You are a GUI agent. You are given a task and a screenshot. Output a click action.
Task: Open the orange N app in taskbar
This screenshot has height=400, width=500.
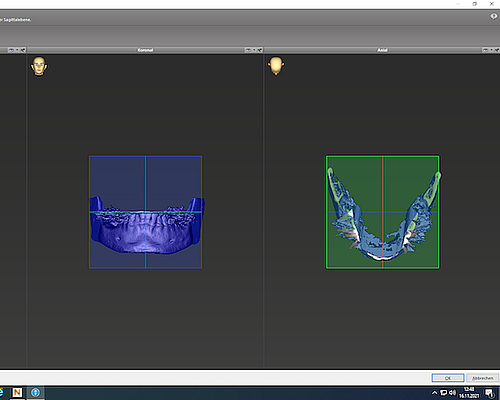click(x=17, y=393)
